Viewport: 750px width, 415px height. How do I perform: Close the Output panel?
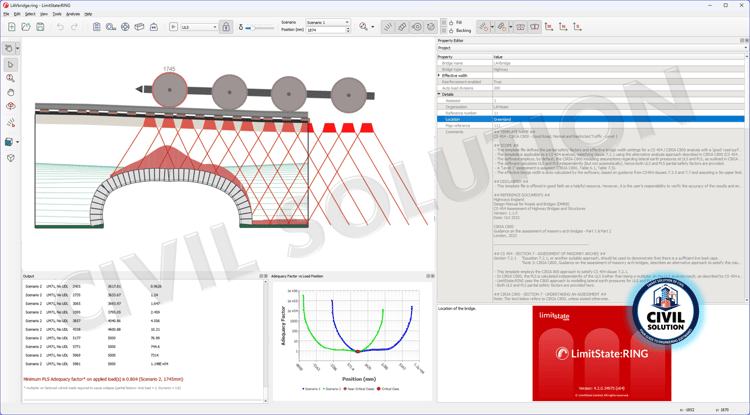pyautogui.click(x=265, y=276)
